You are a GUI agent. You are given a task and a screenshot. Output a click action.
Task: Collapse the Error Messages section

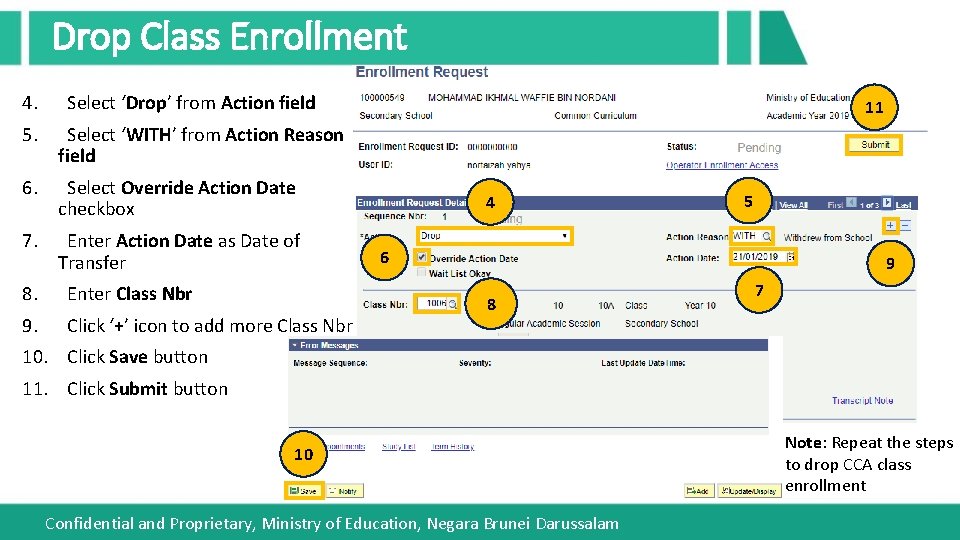coord(294,345)
